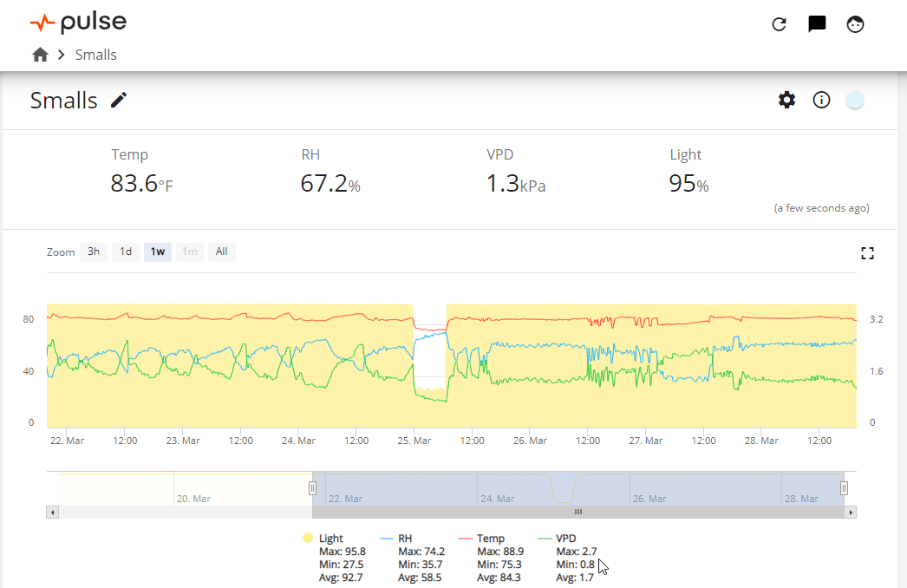Click the Smalls breadcrumb link
The image size is (907, 588).
(x=96, y=55)
